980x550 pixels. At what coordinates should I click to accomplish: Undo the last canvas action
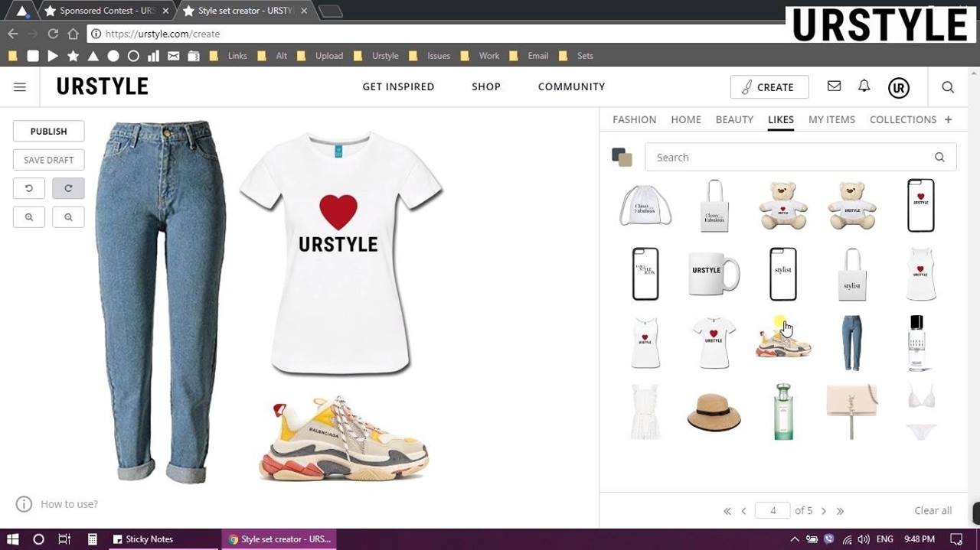(x=29, y=188)
